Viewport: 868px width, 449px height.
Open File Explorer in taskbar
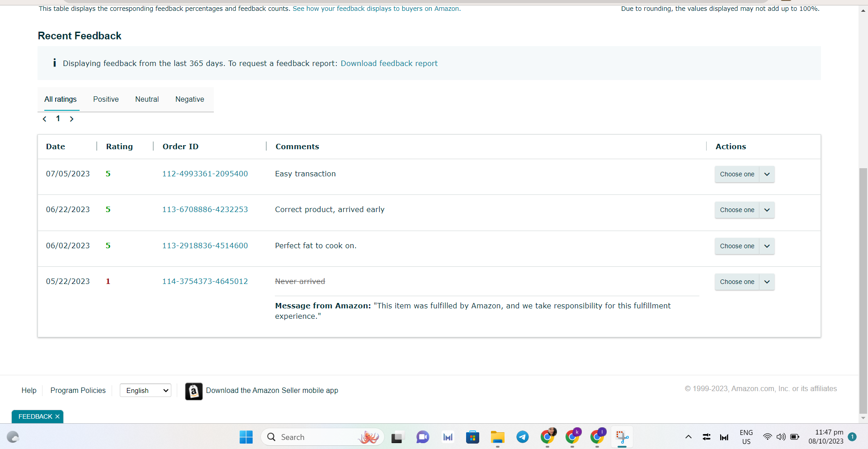coord(497,437)
